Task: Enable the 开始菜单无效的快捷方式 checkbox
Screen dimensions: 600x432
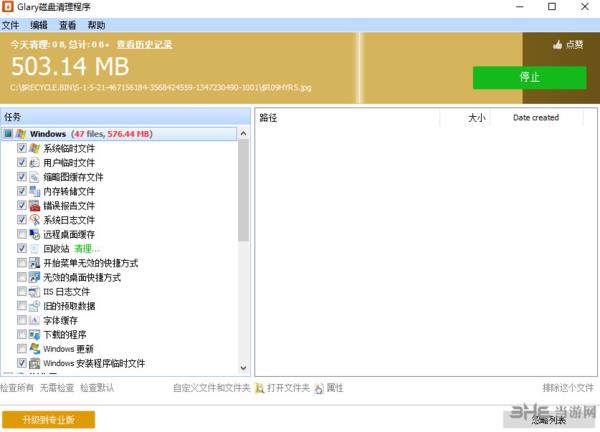Action: [22, 262]
